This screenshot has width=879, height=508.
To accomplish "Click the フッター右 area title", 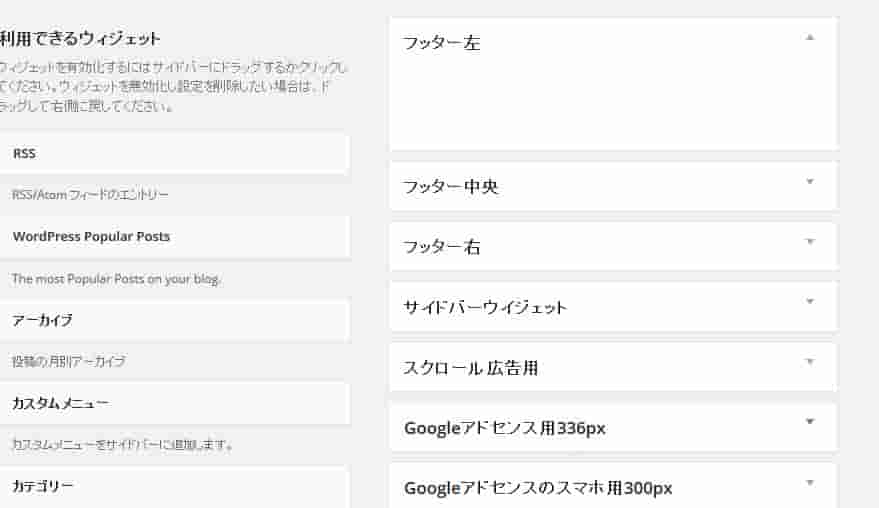I will click(x=441, y=247).
